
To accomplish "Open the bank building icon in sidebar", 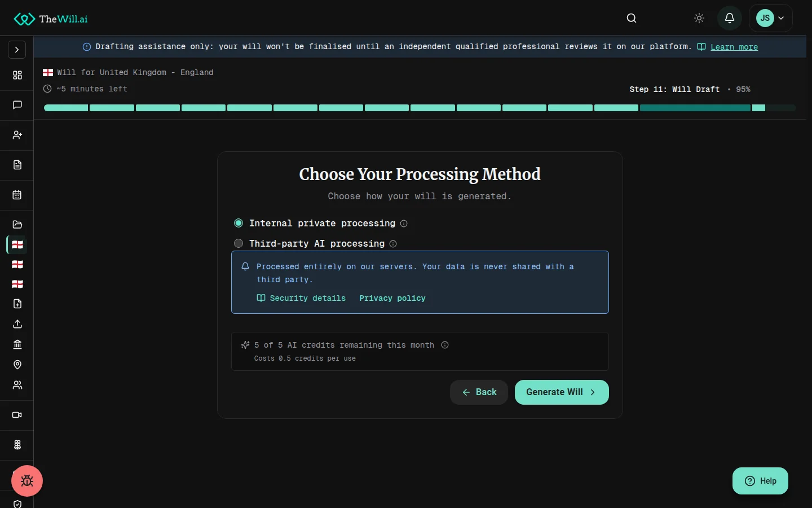I will click(x=17, y=344).
